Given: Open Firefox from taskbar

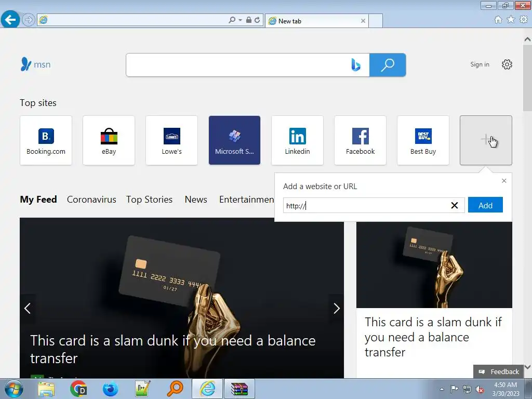Looking at the screenshot, I should click(x=110, y=389).
